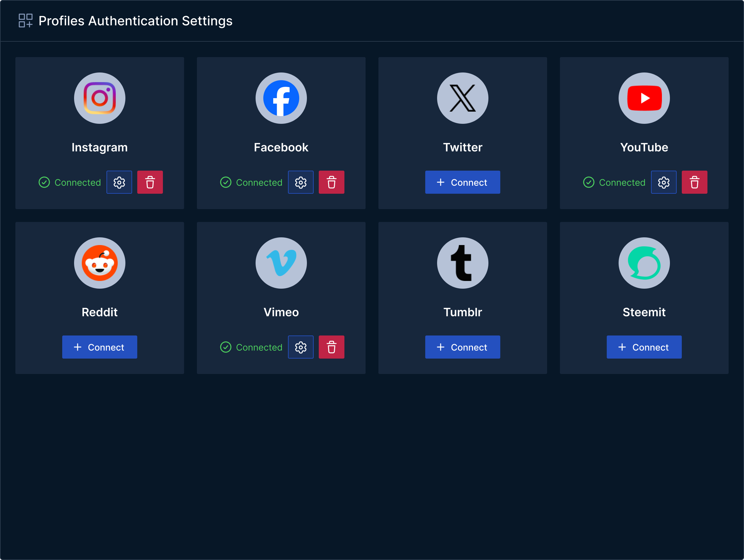
Task: Click the YouTube play logo icon
Action: click(644, 98)
